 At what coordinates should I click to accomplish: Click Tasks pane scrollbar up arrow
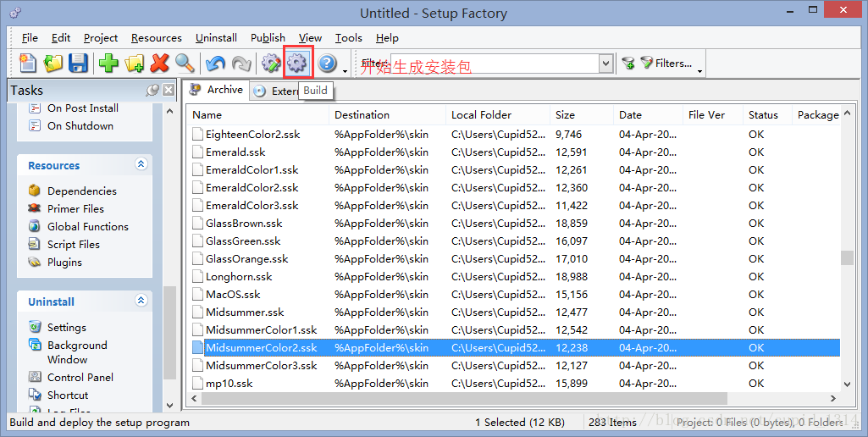(x=170, y=111)
